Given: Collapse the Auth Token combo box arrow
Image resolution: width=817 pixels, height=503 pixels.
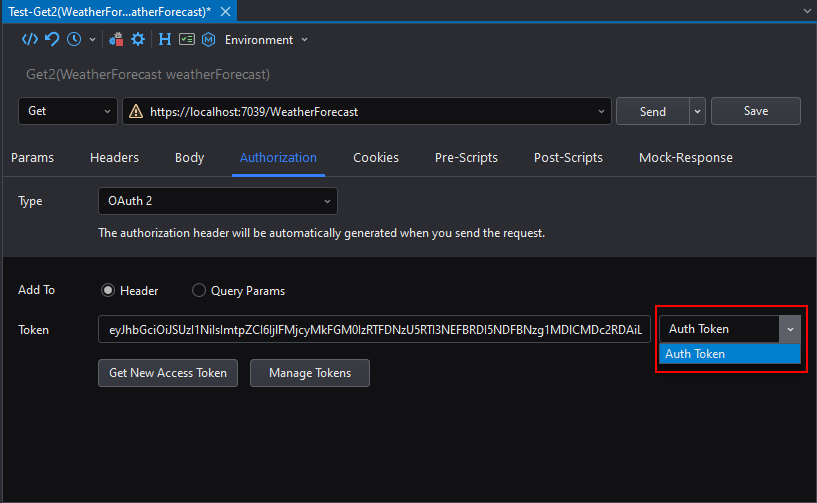Looking at the screenshot, I should [x=790, y=329].
